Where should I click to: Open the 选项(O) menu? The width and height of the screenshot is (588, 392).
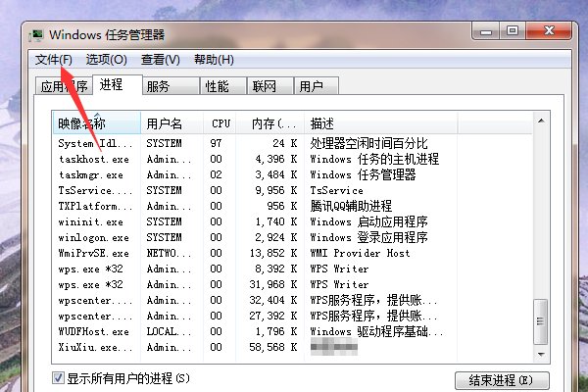[106, 60]
